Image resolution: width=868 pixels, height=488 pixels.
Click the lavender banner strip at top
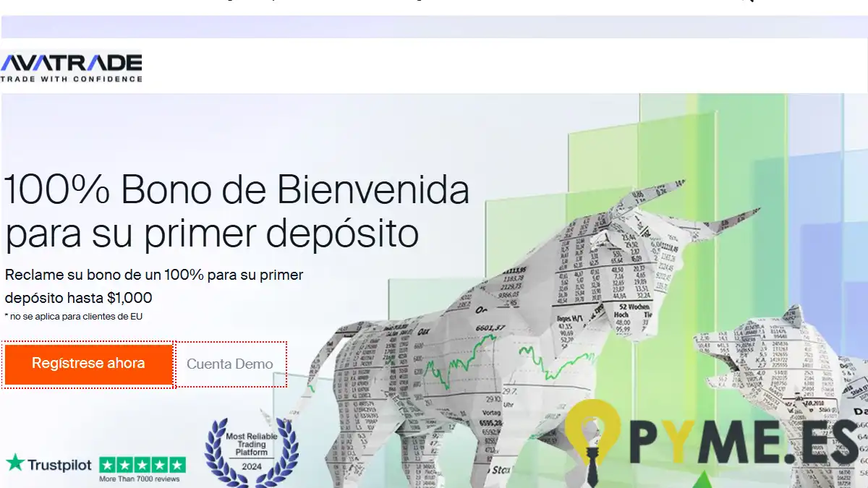[x=434, y=27]
